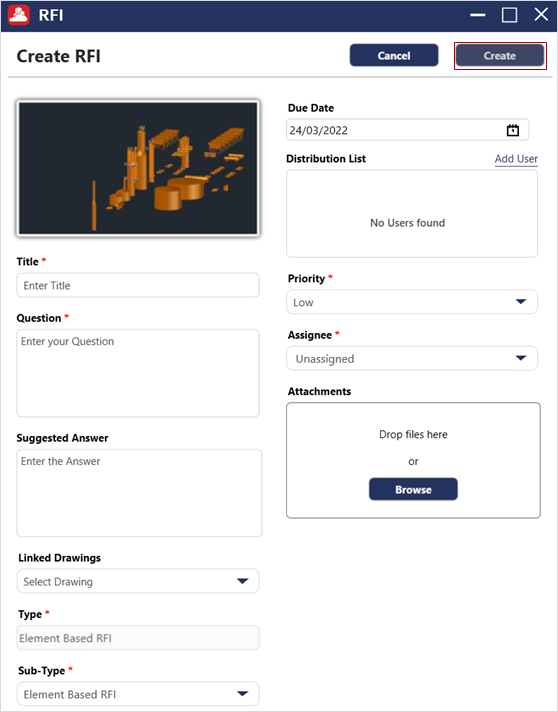The width and height of the screenshot is (558, 712).
Task: Open the Assignee dropdown showing Unassigned
Action: [412, 359]
